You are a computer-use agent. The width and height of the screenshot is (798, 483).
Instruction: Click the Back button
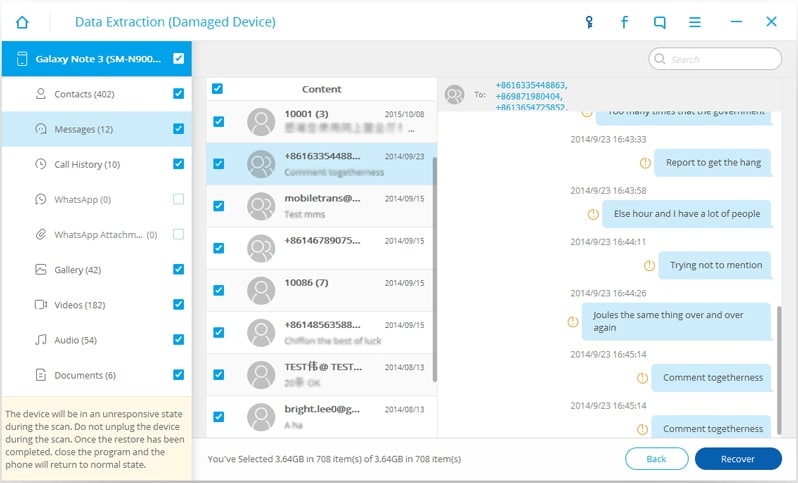pyautogui.click(x=657, y=459)
